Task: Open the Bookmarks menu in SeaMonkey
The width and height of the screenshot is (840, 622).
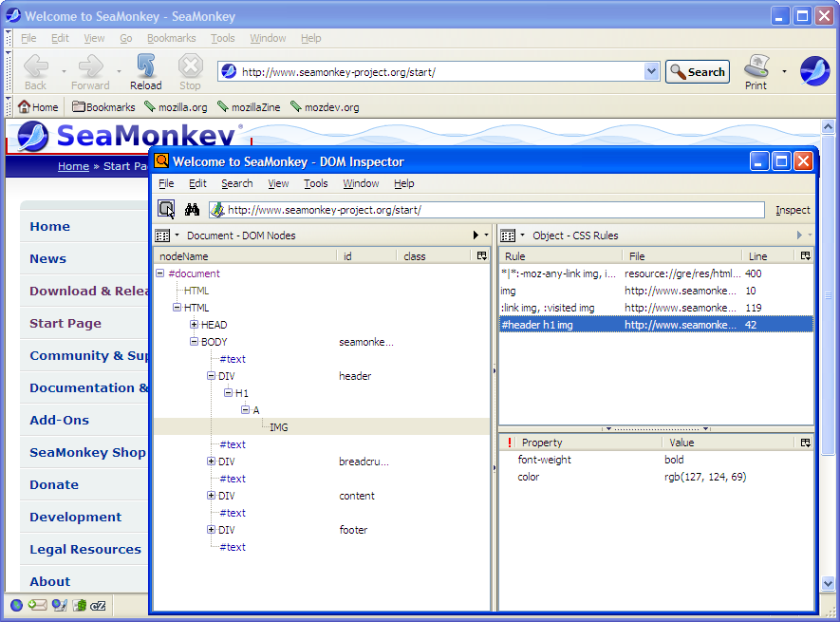Action: (171, 38)
